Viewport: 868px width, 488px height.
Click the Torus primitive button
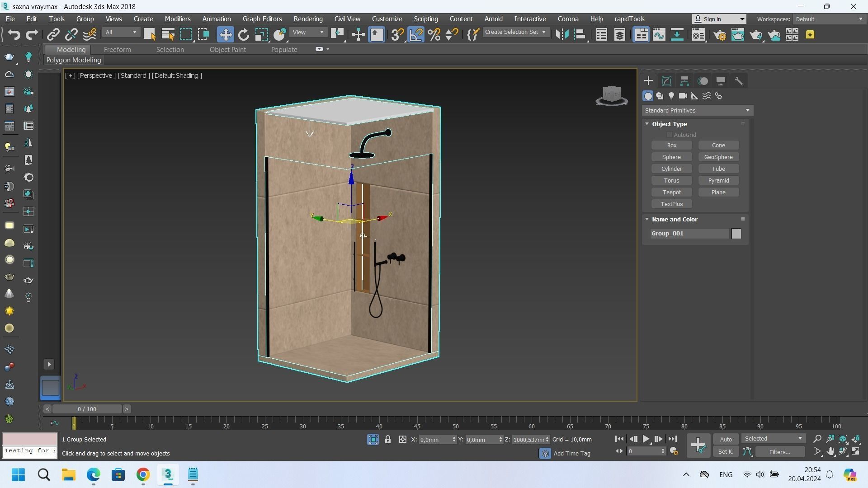point(671,181)
